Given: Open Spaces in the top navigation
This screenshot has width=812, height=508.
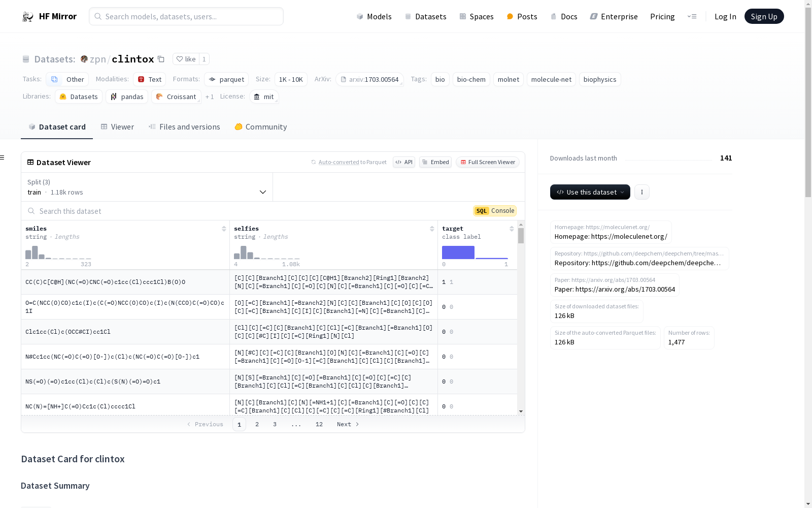Looking at the screenshot, I should pos(477,16).
